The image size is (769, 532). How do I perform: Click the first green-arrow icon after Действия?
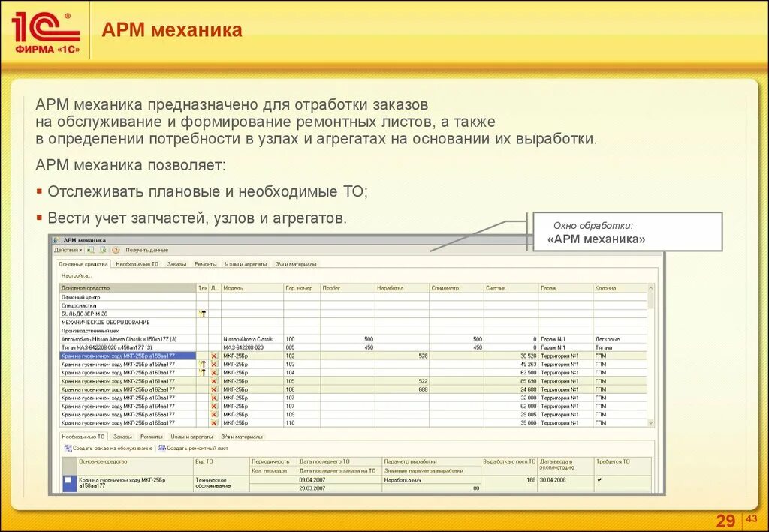point(90,250)
